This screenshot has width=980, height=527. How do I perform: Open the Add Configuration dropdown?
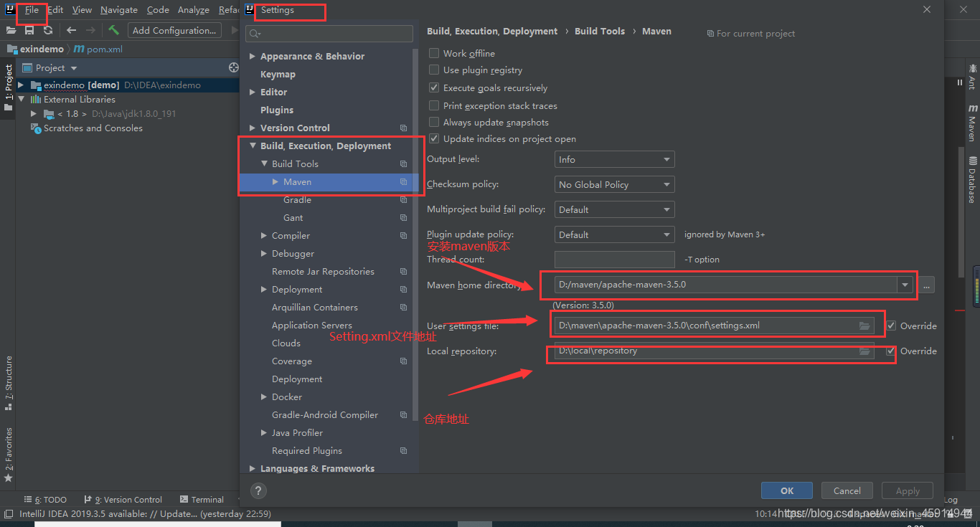(174, 30)
